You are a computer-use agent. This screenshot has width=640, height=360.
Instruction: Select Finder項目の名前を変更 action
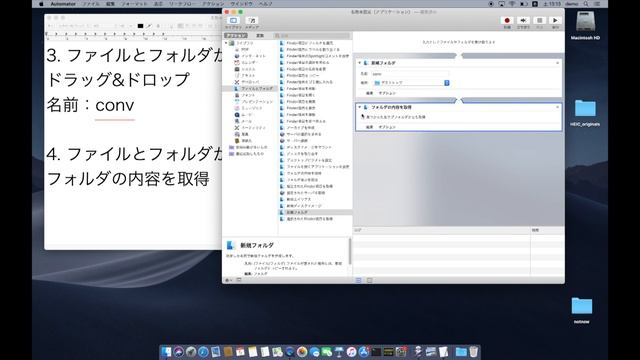click(306, 69)
